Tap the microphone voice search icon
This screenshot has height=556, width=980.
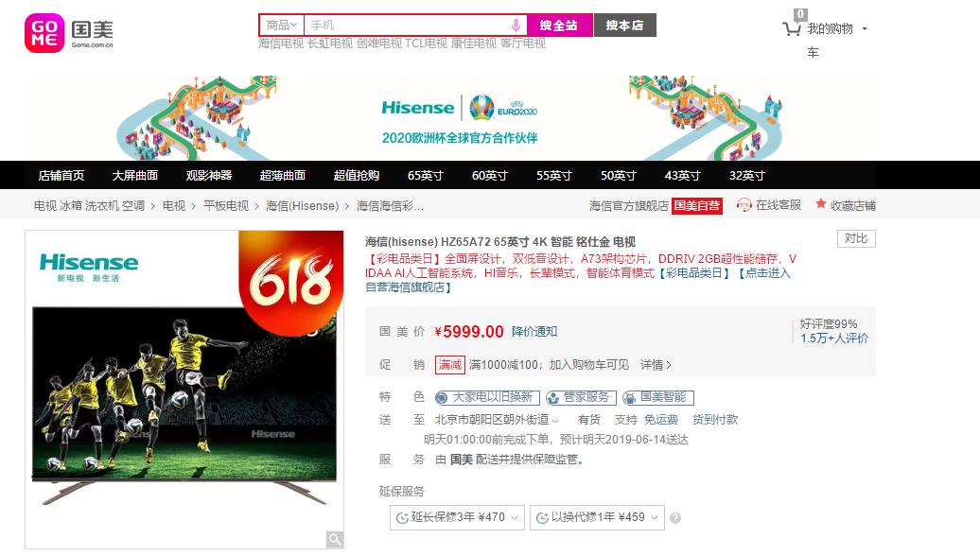pyautogui.click(x=516, y=26)
